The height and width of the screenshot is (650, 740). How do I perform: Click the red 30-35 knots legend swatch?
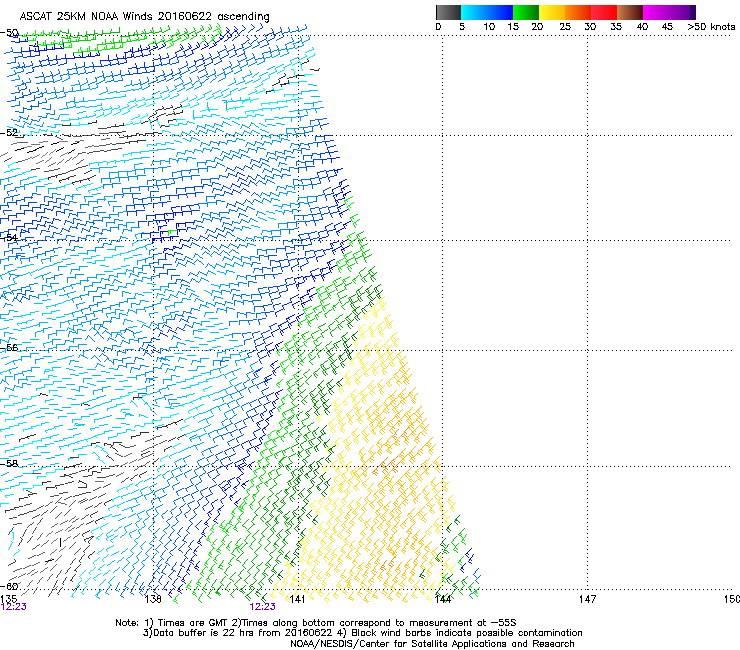pos(604,12)
